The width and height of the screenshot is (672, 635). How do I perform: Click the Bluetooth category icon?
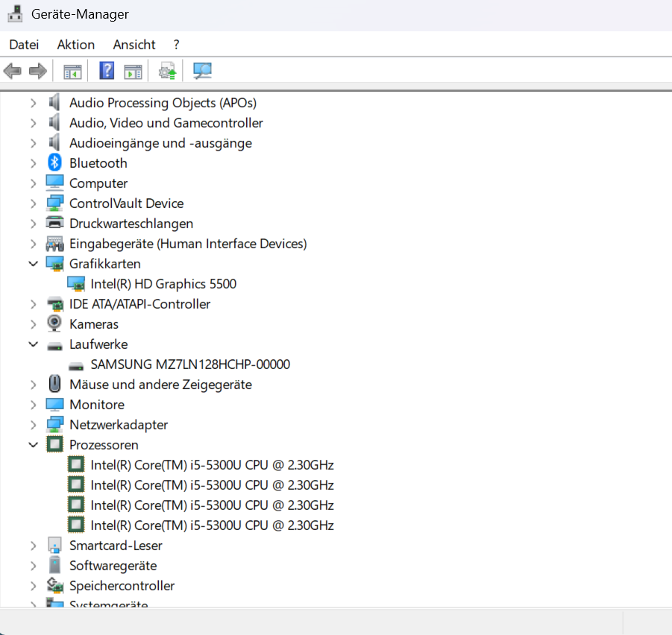pos(54,162)
